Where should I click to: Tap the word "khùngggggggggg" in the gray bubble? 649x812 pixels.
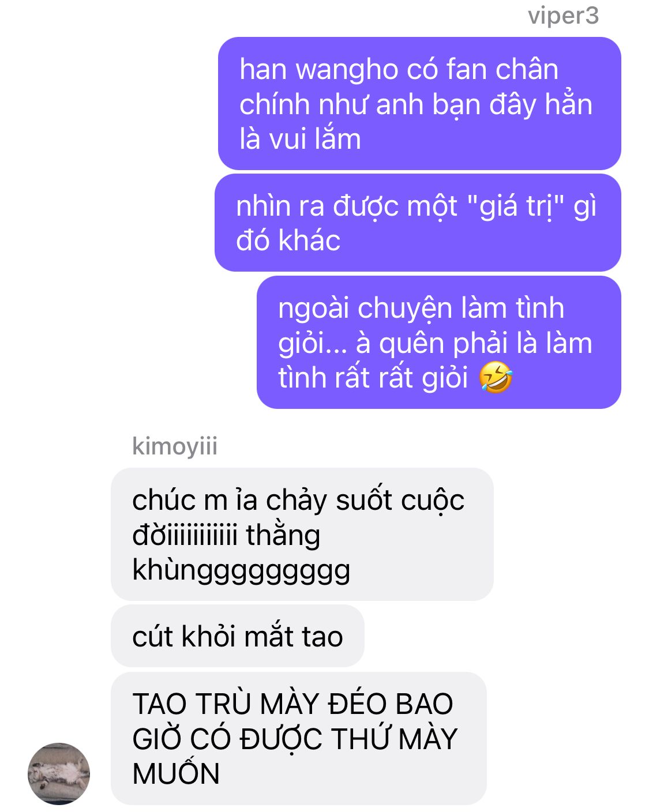(x=241, y=571)
